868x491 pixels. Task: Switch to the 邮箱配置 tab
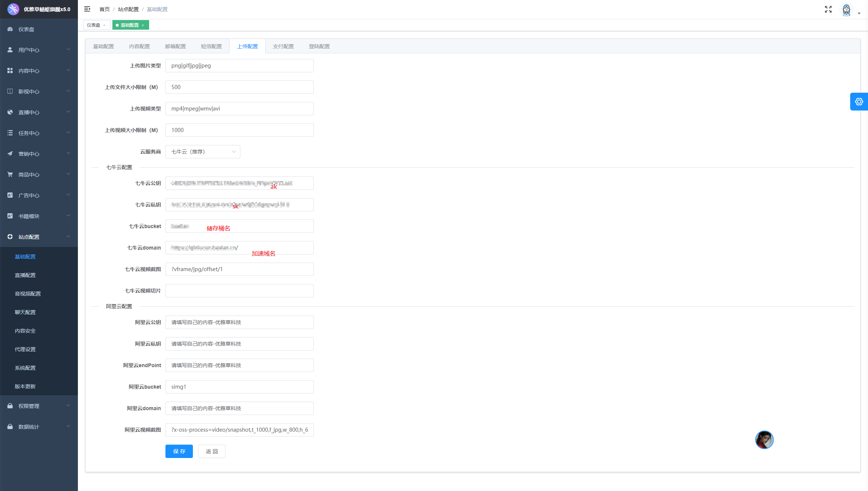click(175, 46)
